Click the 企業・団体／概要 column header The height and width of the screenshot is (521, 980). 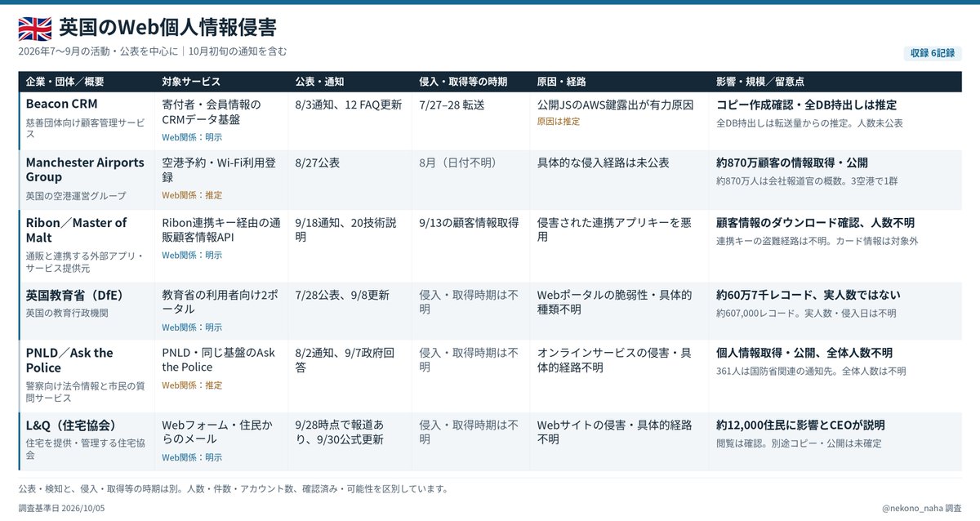pos(65,82)
